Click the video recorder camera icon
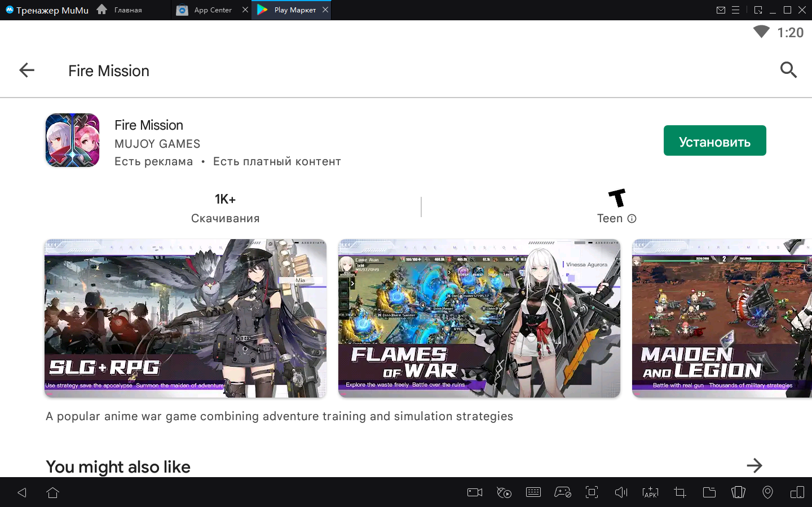 pos(475,492)
